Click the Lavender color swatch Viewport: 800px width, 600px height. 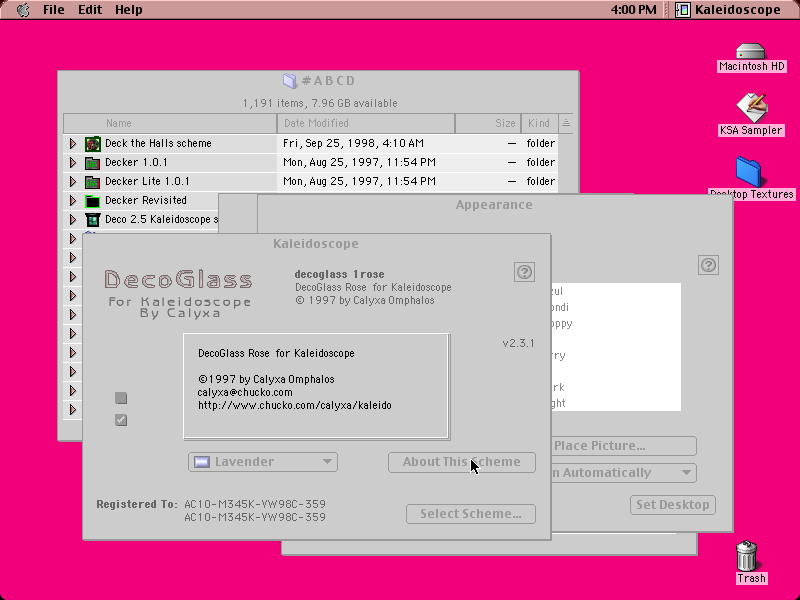[x=202, y=462]
